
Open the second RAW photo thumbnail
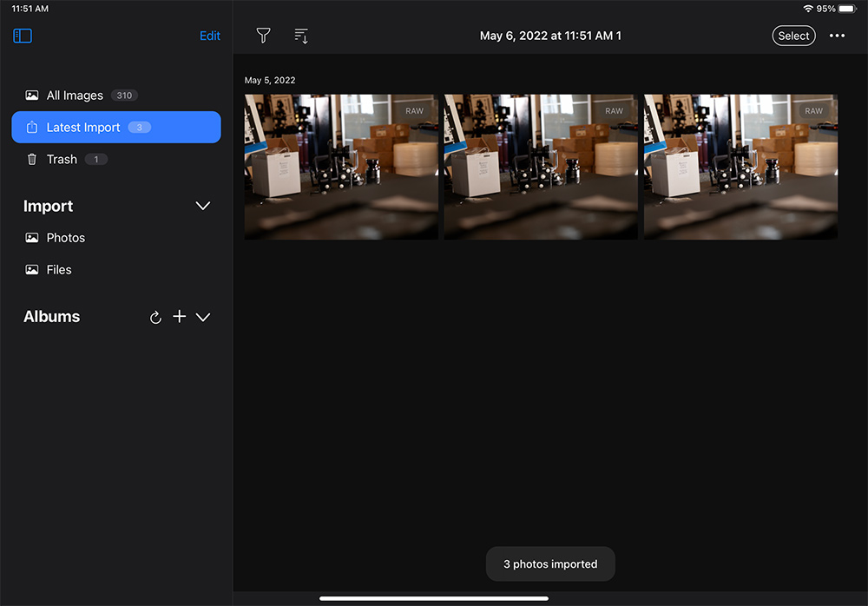point(541,167)
